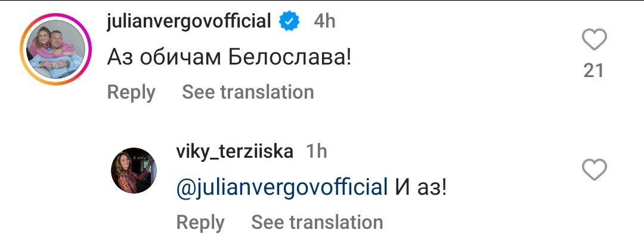Click the @julianvergovofficial mention in the reply
Screen dimensions: 644x242
coord(282,188)
